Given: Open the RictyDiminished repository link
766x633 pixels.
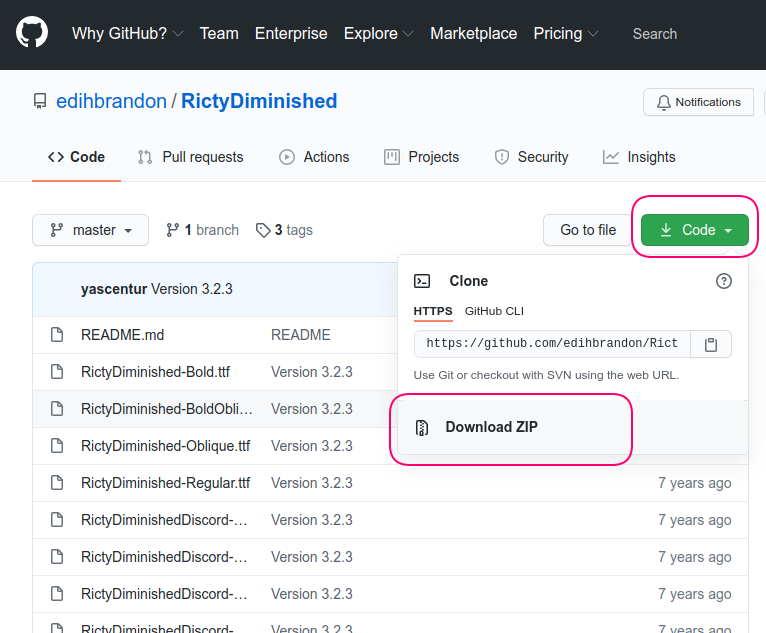Looking at the screenshot, I should click(259, 101).
